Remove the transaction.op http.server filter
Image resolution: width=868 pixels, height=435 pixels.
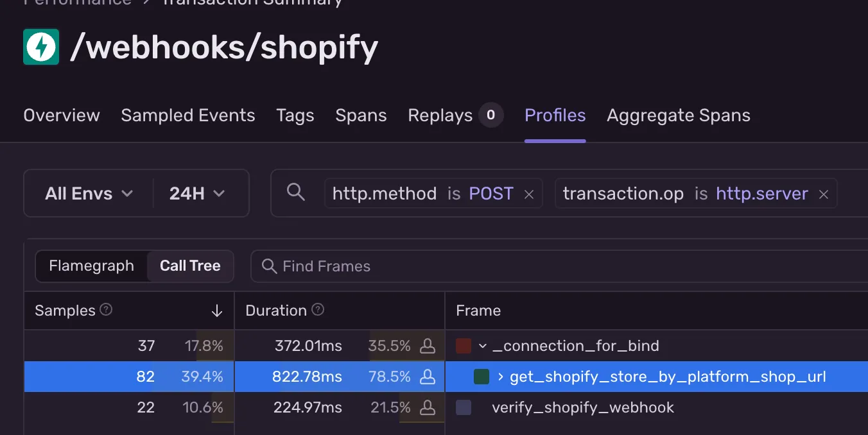824,194
